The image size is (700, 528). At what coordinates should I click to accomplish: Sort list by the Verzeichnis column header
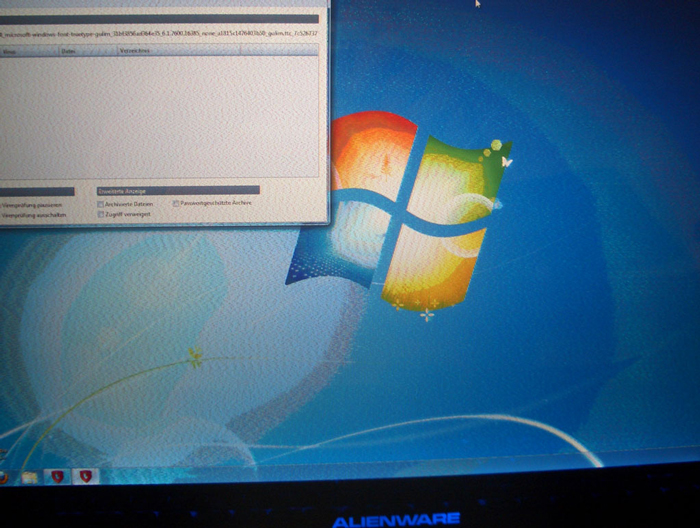coord(179,50)
